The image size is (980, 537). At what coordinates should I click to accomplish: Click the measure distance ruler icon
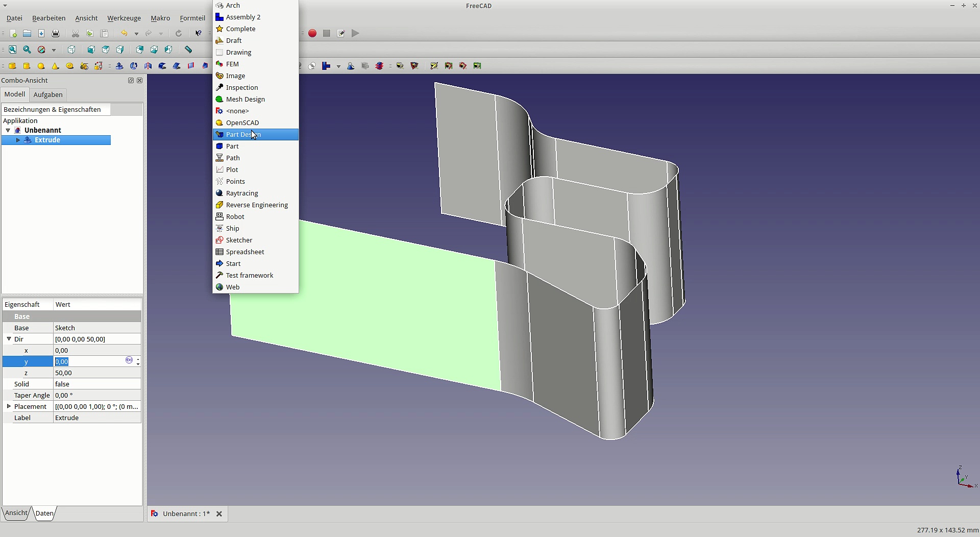188,50
